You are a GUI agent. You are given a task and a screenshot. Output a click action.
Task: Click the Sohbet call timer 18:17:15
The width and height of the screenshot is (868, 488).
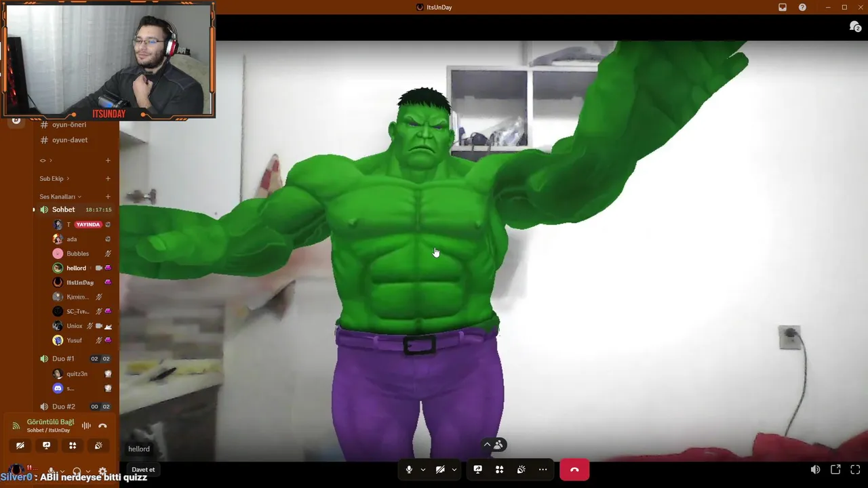pos(98,210)
